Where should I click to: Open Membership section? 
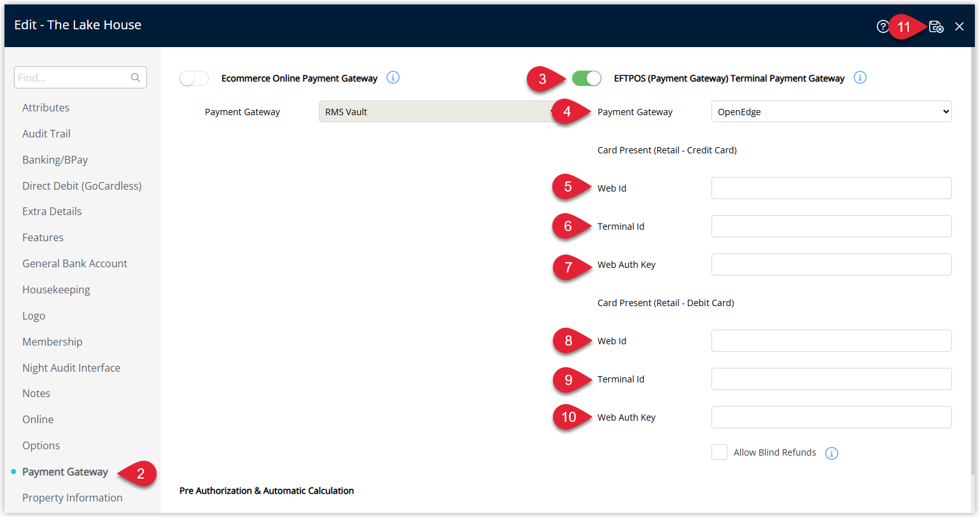[53, 342]
